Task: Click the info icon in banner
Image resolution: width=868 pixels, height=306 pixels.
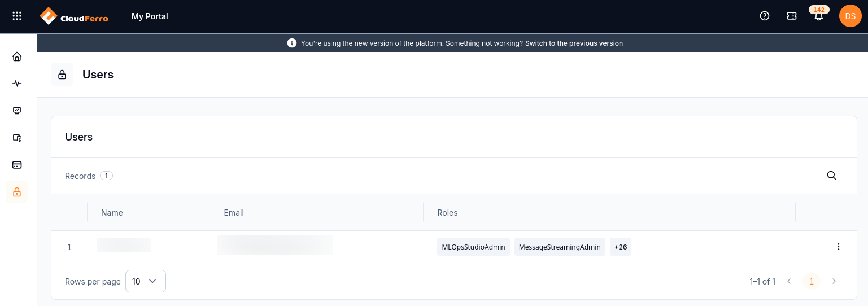Action: (292, 43)
